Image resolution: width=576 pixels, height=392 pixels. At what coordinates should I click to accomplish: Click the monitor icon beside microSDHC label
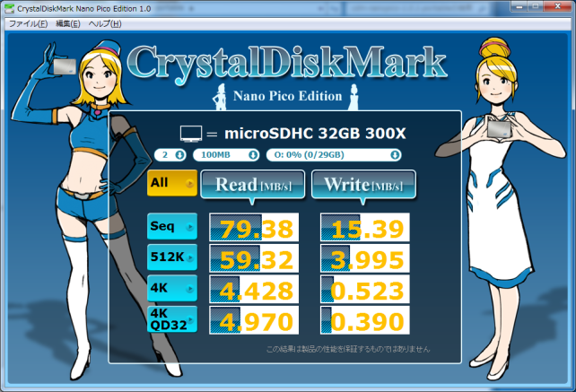tap(191, 134)
